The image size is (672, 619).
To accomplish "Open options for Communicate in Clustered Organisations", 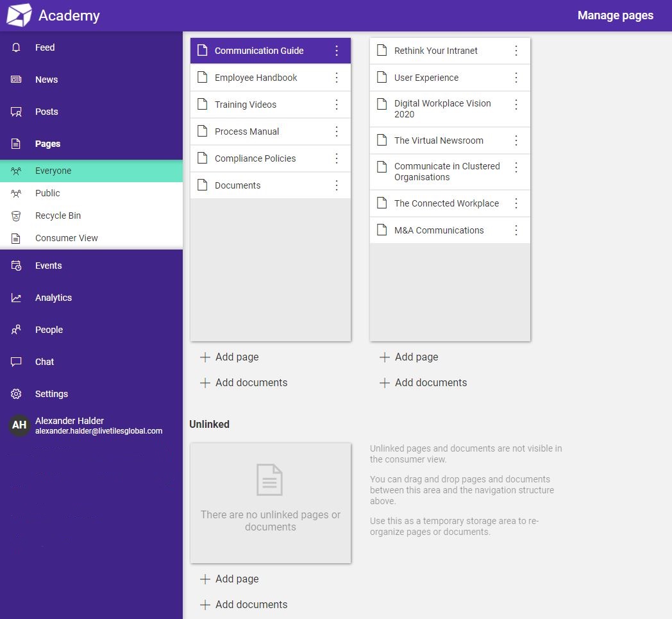I will [x=516, y=167].
